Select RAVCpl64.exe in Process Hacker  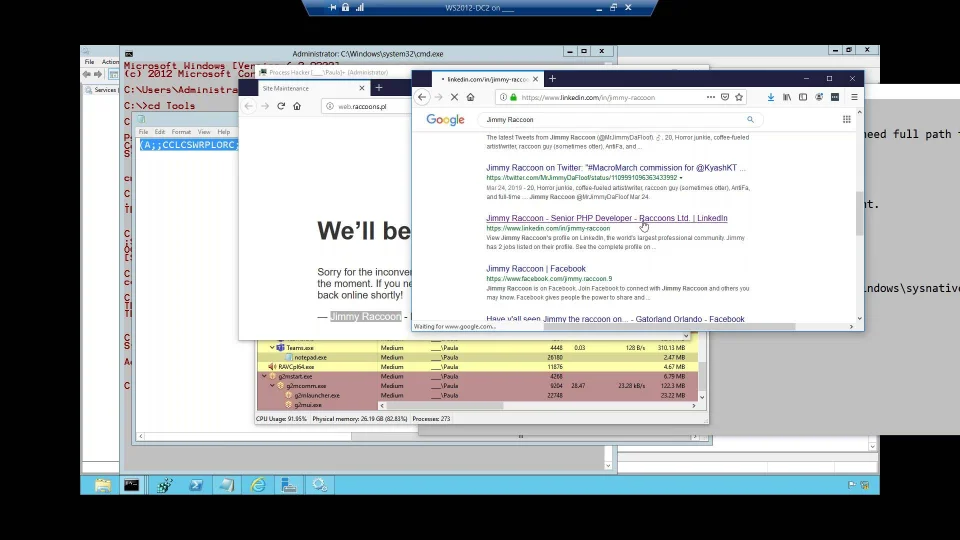[296, 367]
